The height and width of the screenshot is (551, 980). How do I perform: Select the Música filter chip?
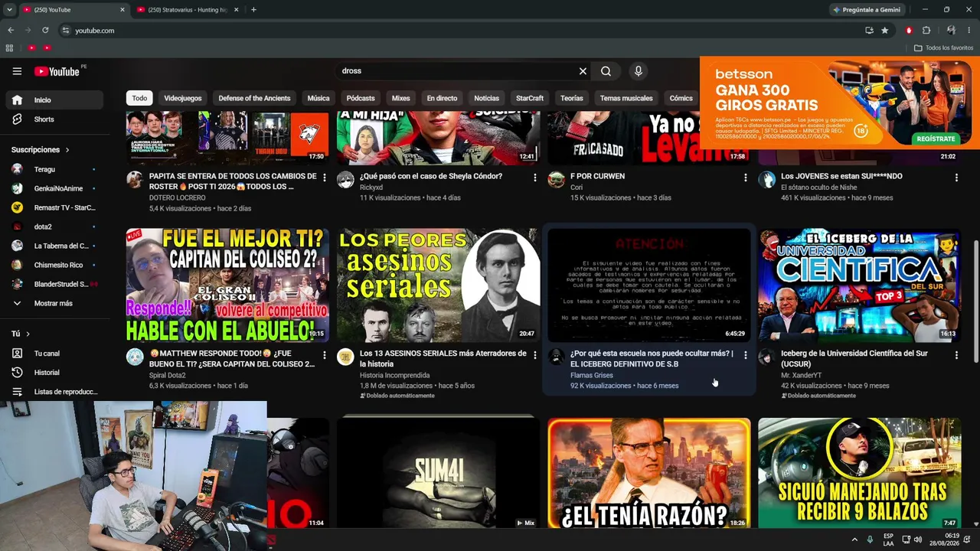pos(318,98)
